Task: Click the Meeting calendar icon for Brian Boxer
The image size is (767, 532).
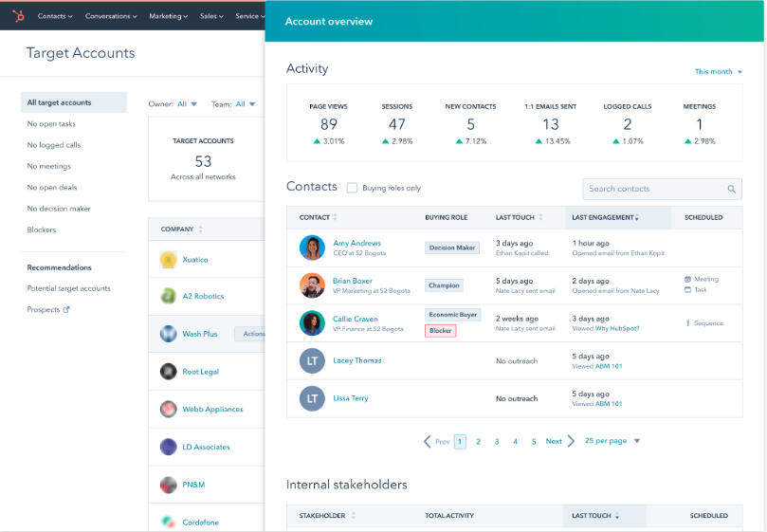Action: click(688, 280)
